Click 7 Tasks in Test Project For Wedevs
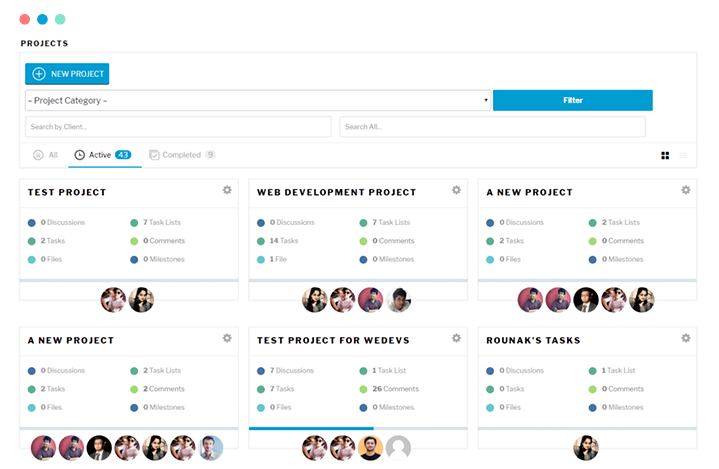Viewport: 719px width, 469px height. point(282,389)
